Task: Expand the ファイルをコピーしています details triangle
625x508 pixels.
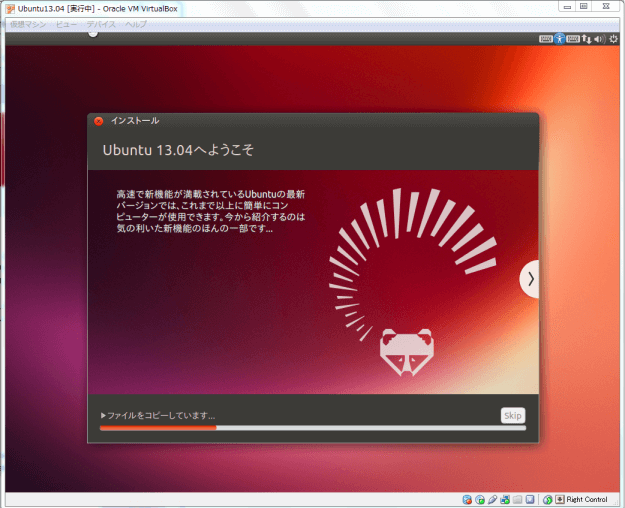Action: click(x=103, y=415)
